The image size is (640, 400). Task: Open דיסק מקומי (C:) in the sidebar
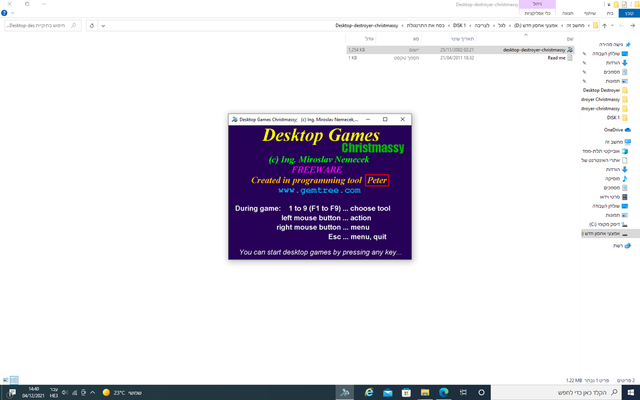coord(608,224)
